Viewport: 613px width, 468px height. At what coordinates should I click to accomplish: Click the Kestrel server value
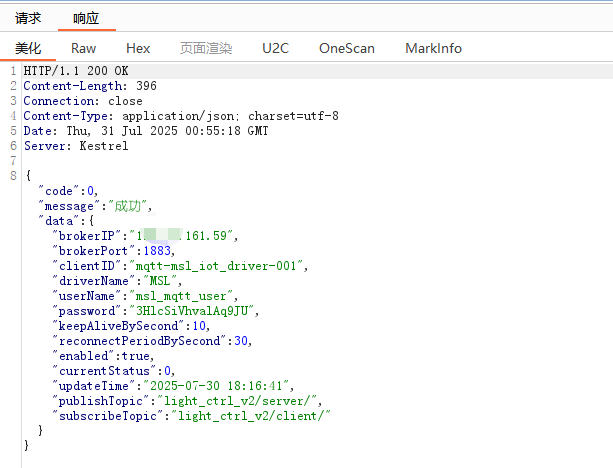[x=104, y=146]
